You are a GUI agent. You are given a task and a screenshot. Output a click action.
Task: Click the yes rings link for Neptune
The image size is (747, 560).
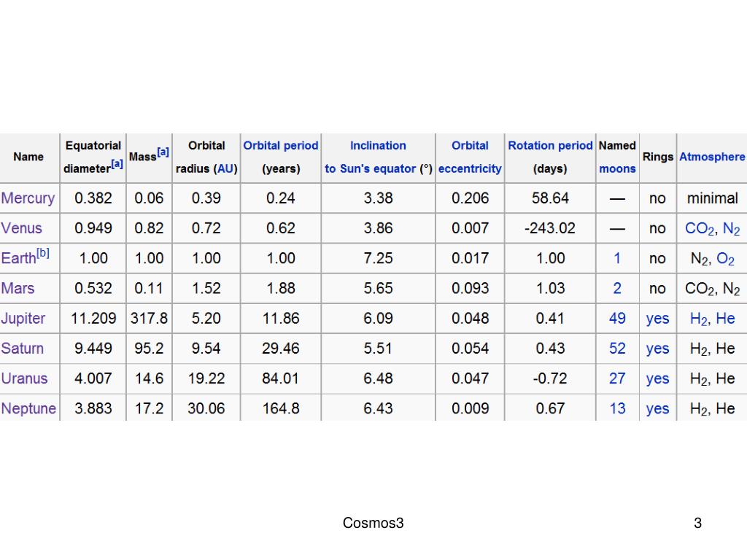(x=657, y=408)
